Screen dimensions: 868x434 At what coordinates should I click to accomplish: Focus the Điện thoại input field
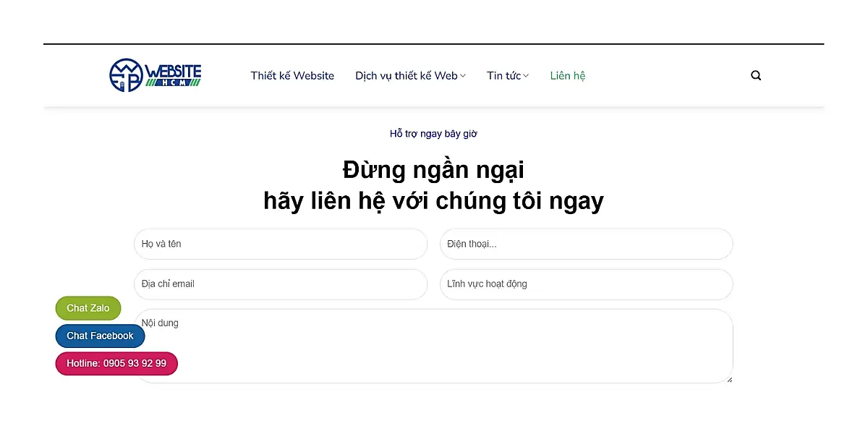click(586, 244)
